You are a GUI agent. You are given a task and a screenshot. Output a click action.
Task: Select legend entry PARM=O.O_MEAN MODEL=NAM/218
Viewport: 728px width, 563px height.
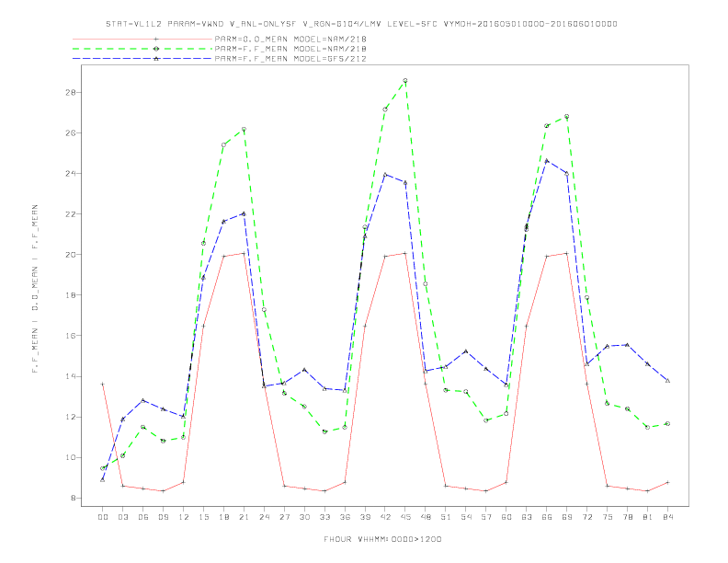[290, 39]
